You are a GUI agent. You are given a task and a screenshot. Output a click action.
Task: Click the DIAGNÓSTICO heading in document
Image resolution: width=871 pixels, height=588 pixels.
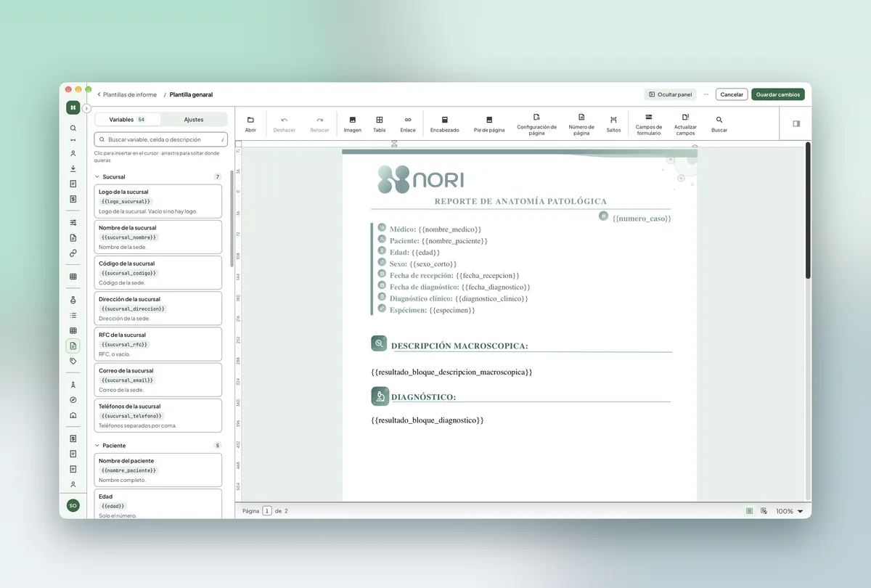tap(423, 397)
